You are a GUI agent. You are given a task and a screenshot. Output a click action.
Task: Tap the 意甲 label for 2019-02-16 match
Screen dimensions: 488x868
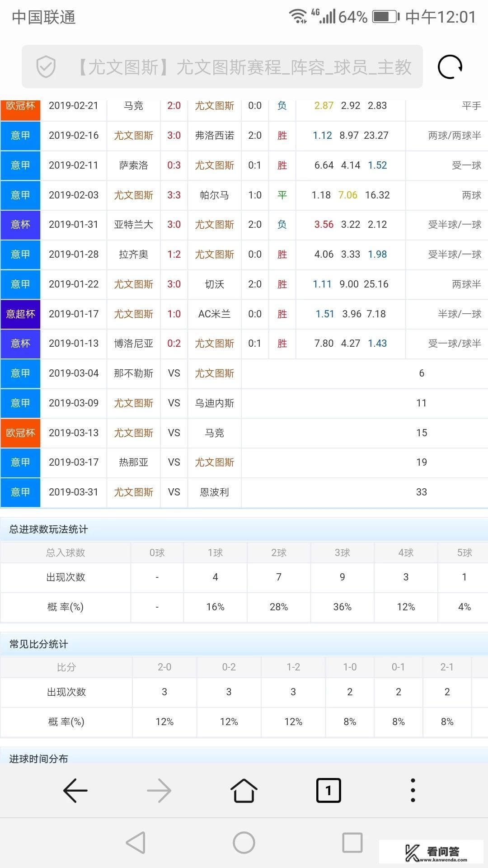coord(20,136)
